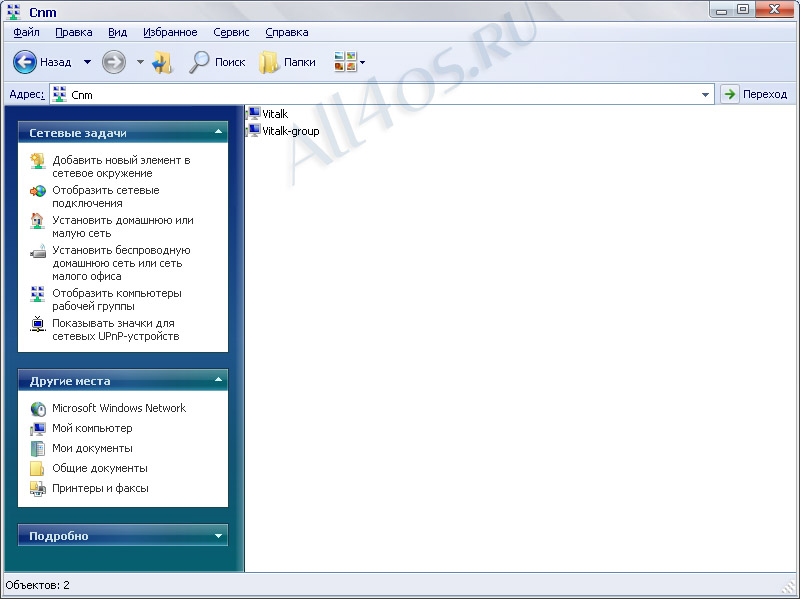Click the Cnm icon in address bar
The image size is (800, 599).
(60, 94)
